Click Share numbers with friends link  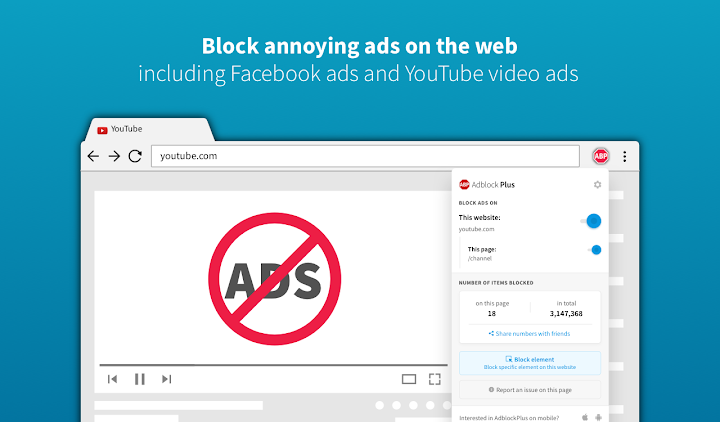tap(529, 333)
